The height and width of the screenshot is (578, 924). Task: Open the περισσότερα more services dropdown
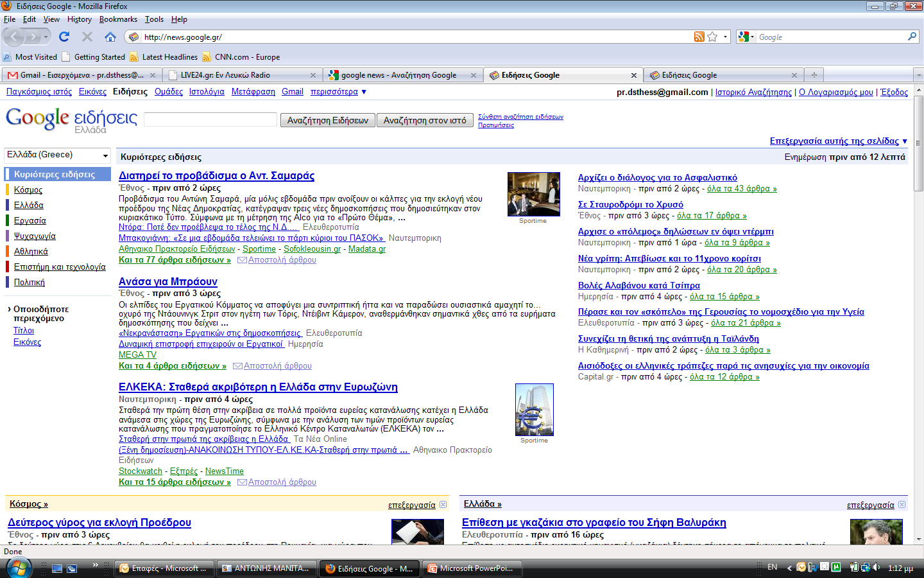(338, 92)
